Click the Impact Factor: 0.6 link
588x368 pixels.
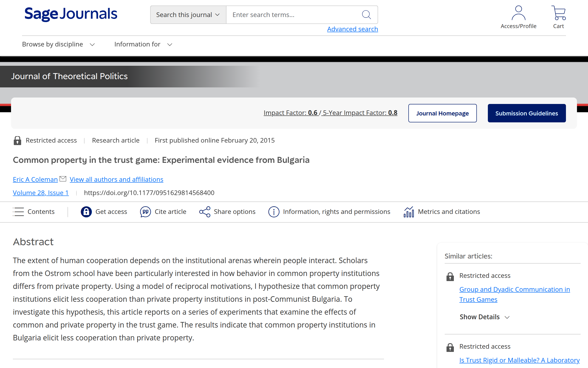291,113
